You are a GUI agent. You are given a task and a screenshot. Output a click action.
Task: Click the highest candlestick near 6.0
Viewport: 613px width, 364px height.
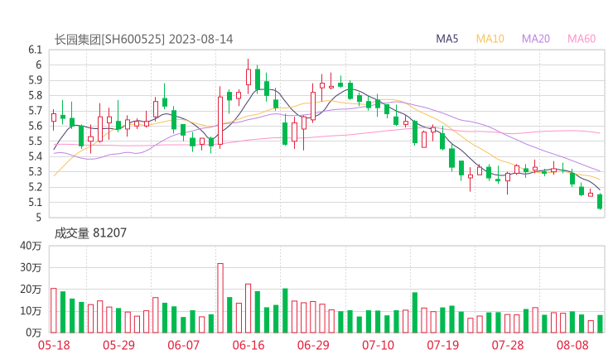pos(249,77)
